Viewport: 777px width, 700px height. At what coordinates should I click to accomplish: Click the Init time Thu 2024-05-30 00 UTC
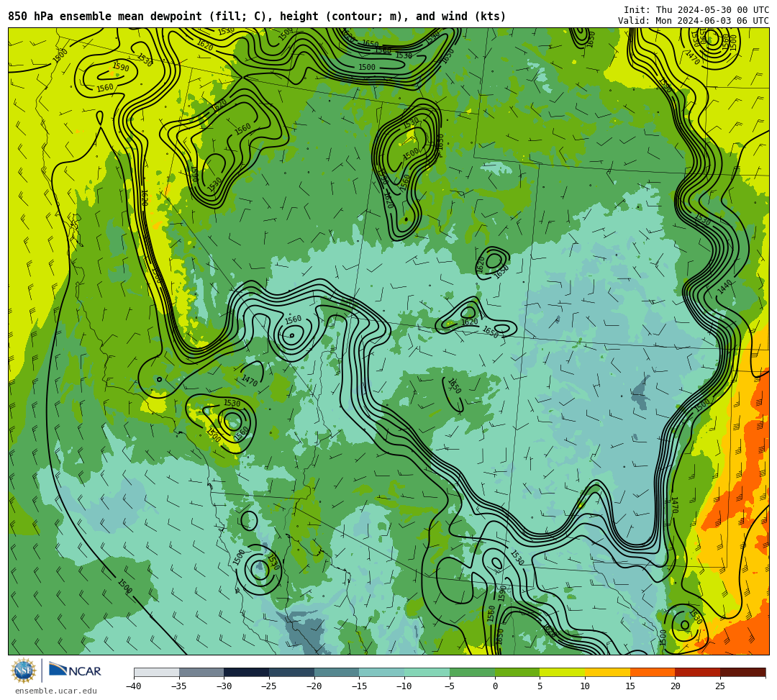click(696, 10)
